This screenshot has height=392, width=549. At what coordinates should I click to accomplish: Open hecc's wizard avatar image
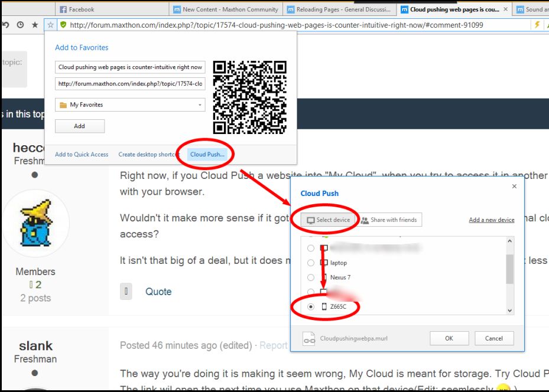(x=36, y=223)
